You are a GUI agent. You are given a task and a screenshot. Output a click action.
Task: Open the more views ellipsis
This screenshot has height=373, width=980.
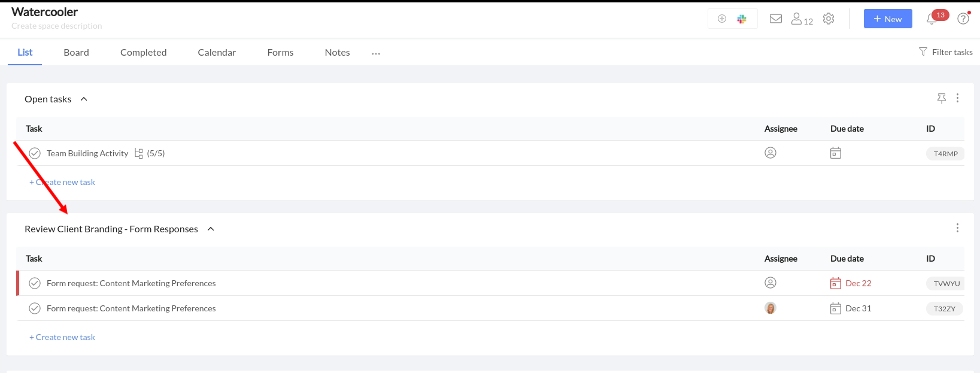point(376,53)
